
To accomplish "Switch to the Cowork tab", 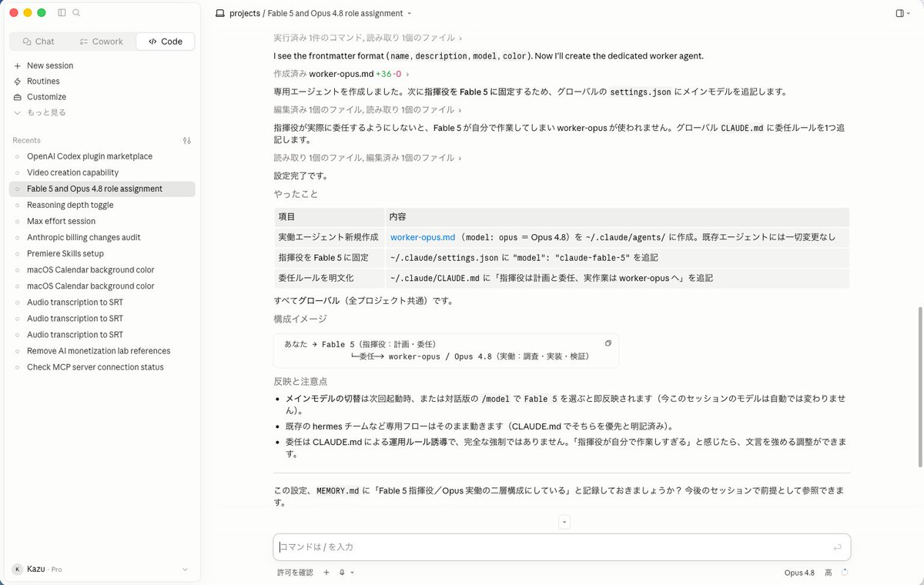I will pyautogui.click(x=102, y=42).
